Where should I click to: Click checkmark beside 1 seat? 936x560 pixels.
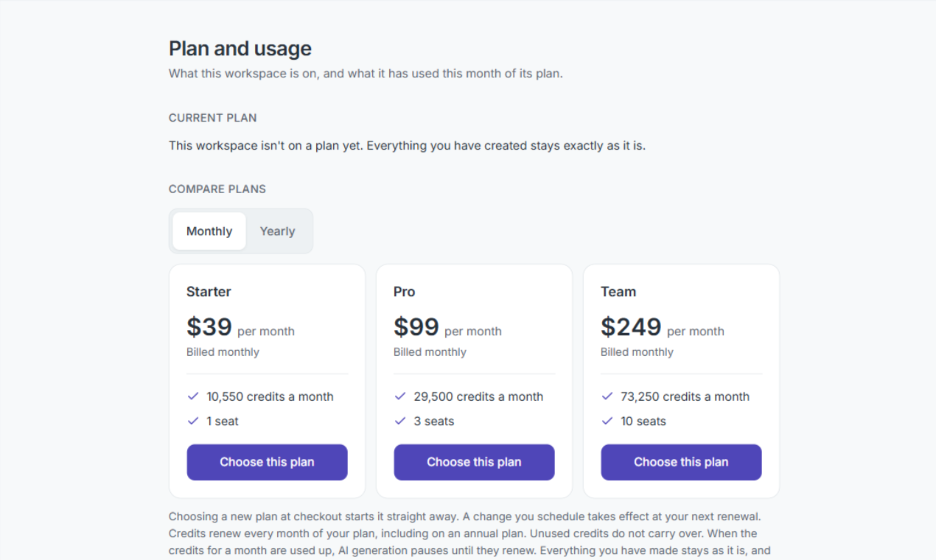click(x=193, y=421)
